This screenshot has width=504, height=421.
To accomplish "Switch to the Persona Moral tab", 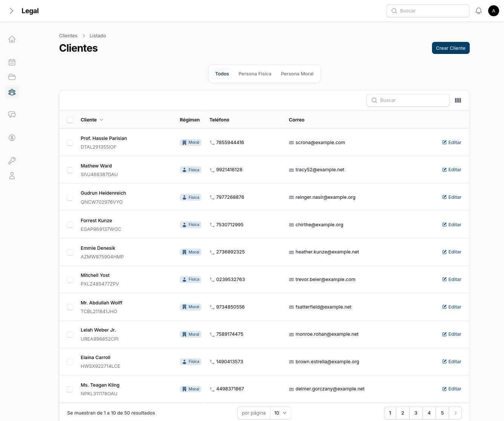I will 297,74.
